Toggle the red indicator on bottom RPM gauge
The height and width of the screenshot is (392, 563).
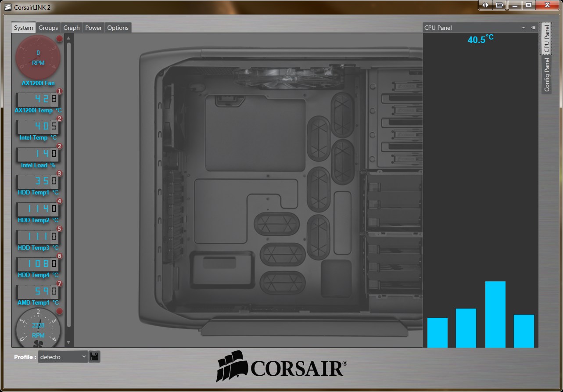[x=60, y=311]
